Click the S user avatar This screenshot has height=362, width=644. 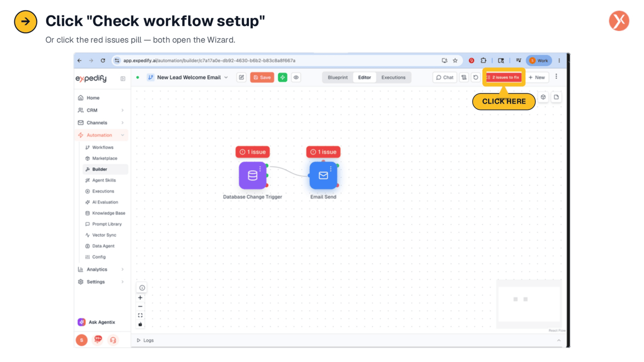(x=82, y=340)
